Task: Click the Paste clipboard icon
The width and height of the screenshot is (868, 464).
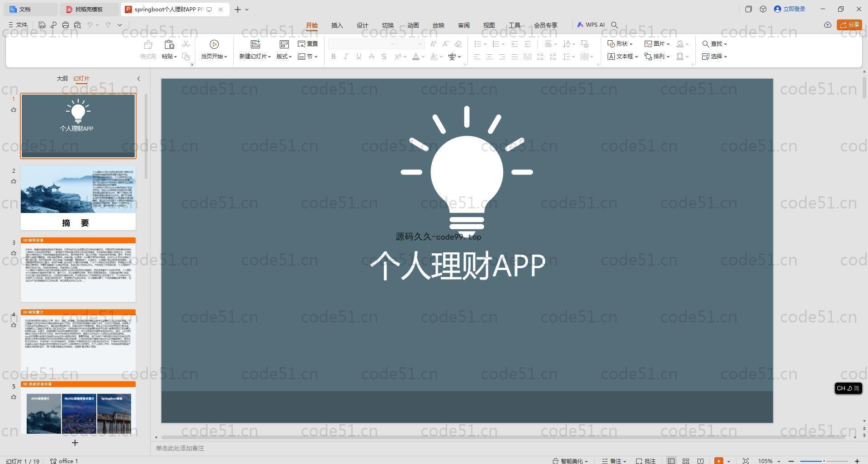Action: coord(169,44)
